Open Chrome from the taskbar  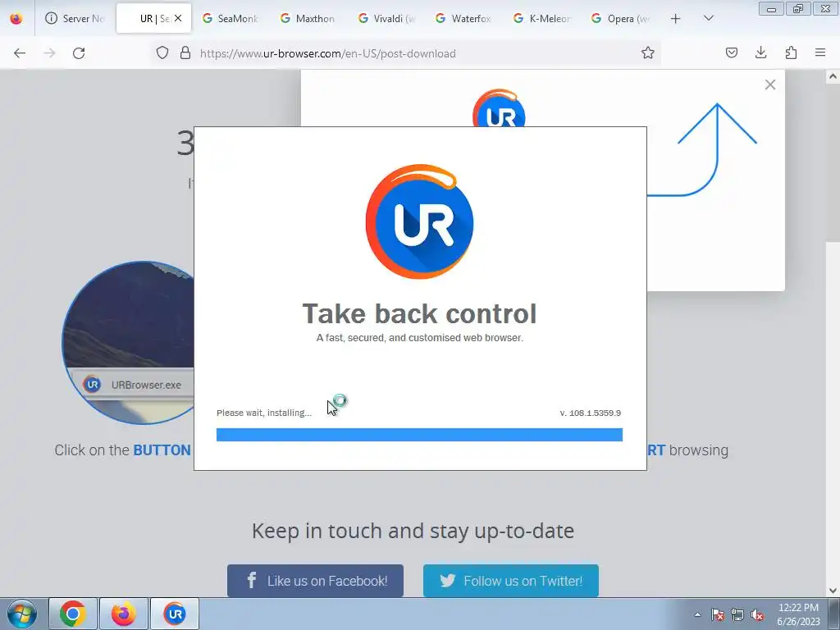pyautogui.click(x=73, y=614)
